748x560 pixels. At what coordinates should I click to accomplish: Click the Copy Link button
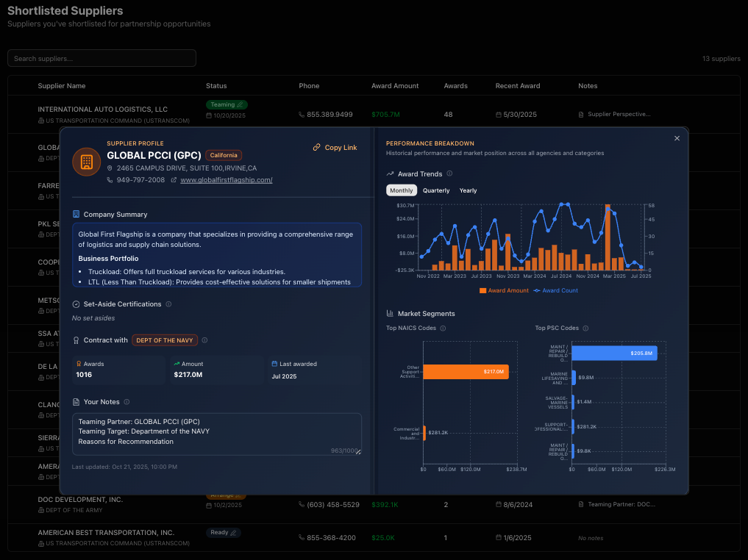click(x=335, y=148)
